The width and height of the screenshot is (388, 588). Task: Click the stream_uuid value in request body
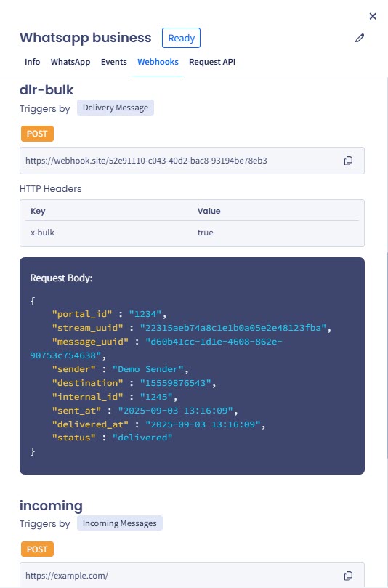[x=233, y=328]
